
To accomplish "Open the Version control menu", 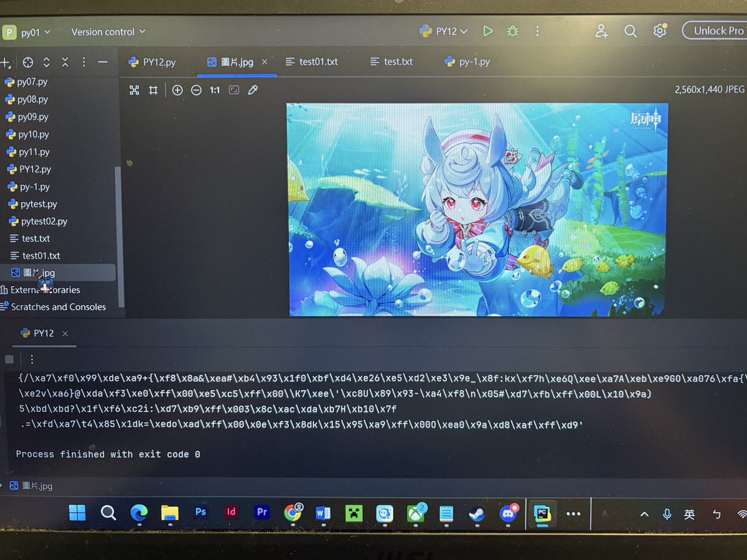I will 108,31.
